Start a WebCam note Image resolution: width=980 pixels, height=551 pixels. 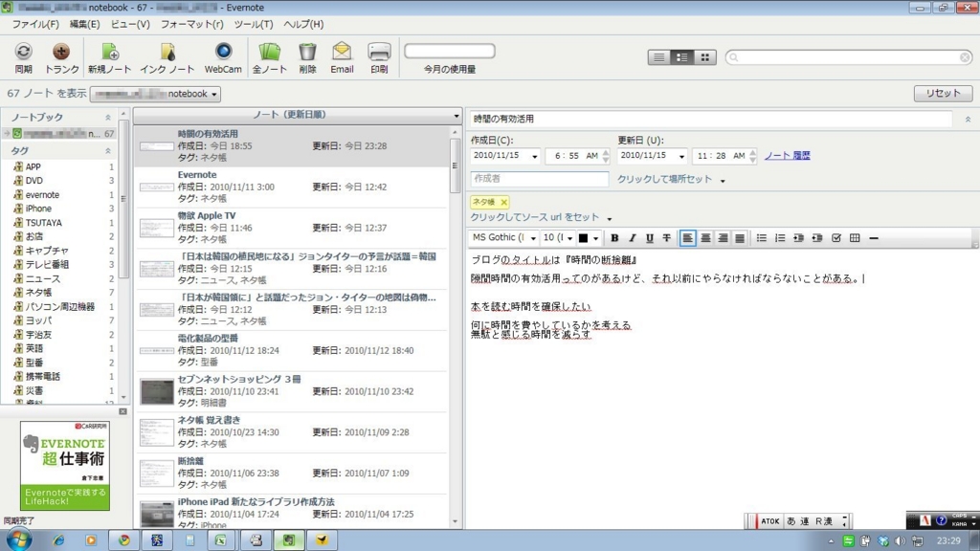(x=223, y=57)
